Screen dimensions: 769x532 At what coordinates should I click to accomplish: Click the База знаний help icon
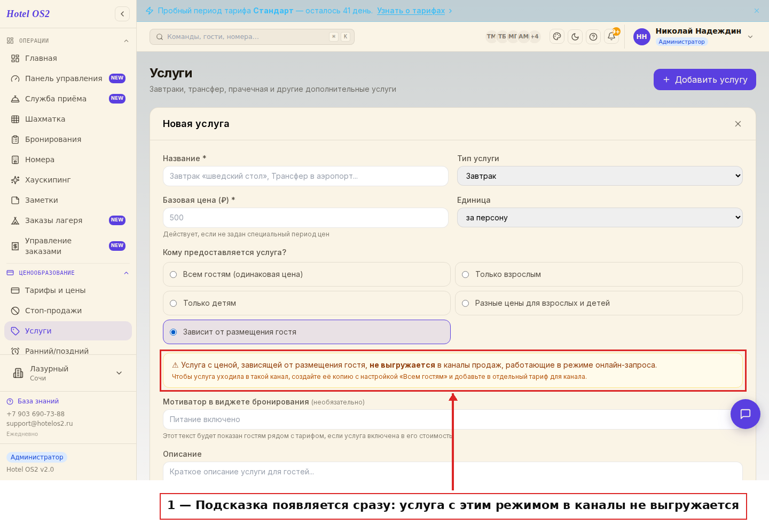[10, 401]
